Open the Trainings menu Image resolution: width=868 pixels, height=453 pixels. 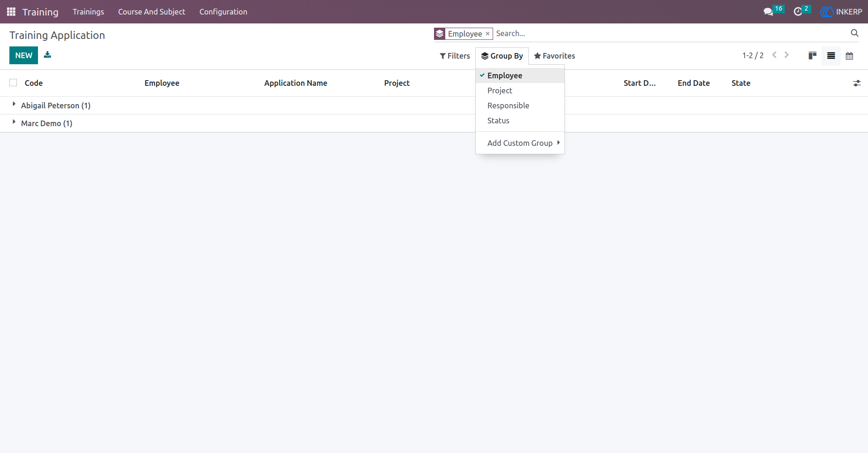[x=88, y=12]
